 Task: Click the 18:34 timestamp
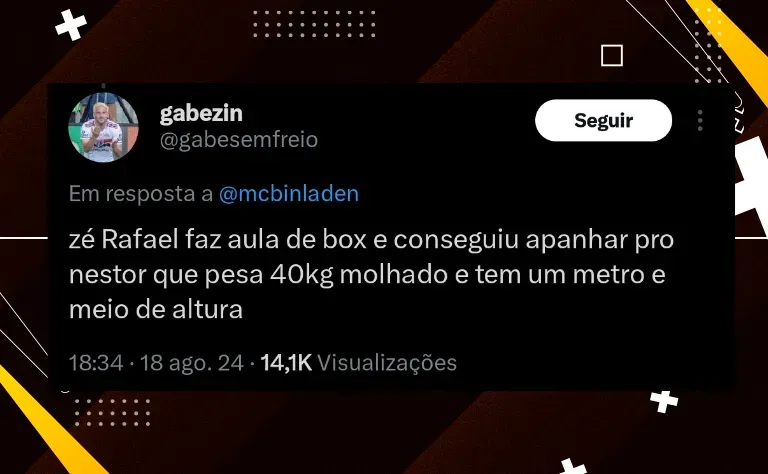[x=96, y=363]
